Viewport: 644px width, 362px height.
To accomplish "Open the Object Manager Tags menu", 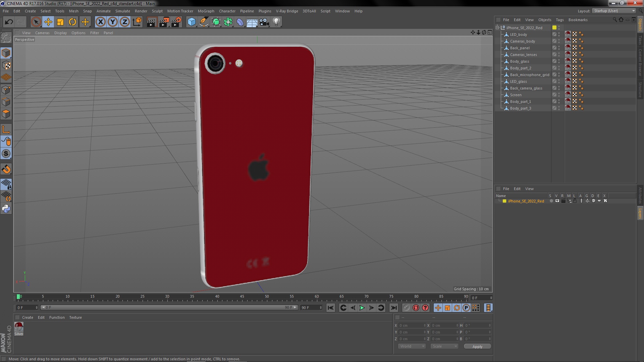I will [559, 20].
